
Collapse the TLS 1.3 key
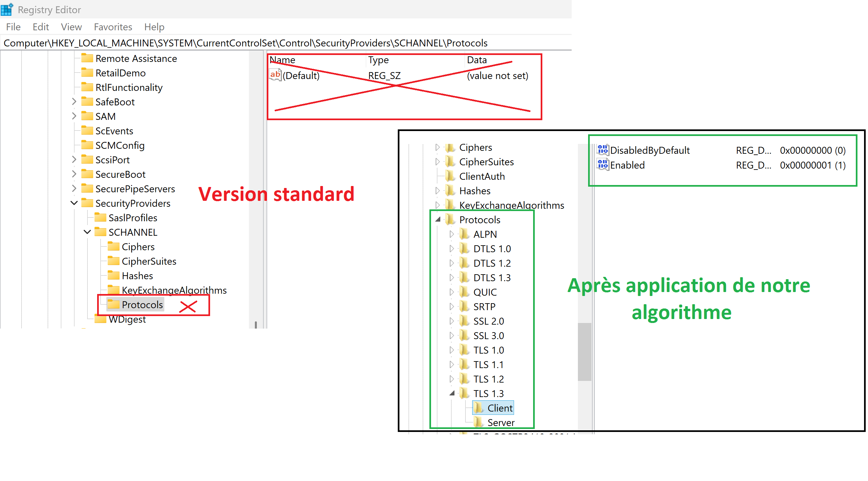tap(452, 393)
